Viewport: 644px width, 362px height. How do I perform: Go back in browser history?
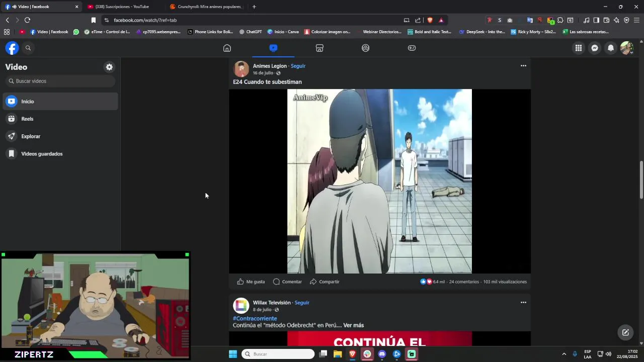[7, 20]
